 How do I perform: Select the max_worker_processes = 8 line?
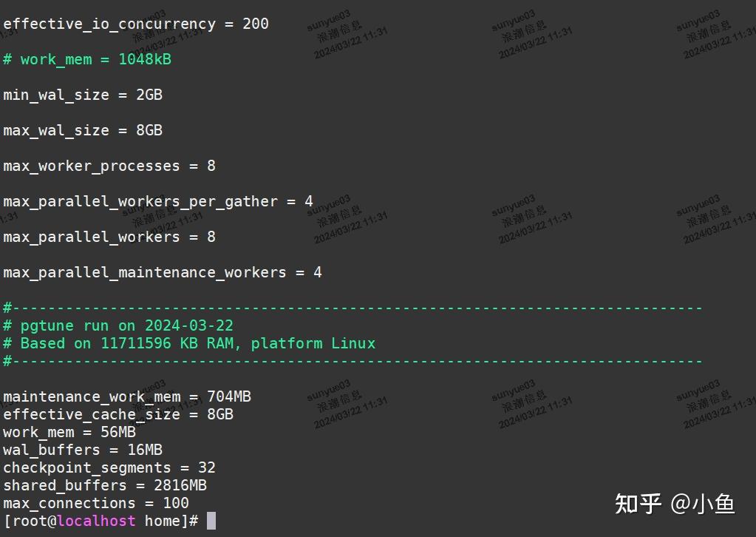[x=108, y=166]
